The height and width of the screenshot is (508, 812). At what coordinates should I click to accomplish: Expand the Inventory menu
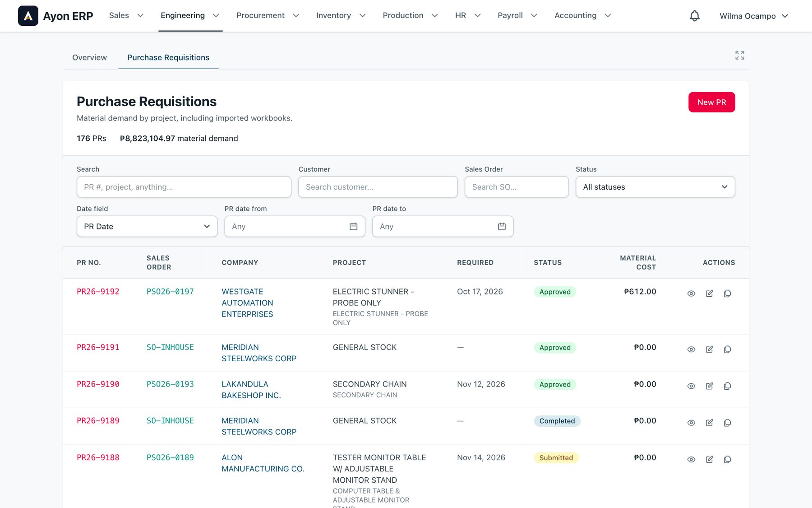click(341, 15)
